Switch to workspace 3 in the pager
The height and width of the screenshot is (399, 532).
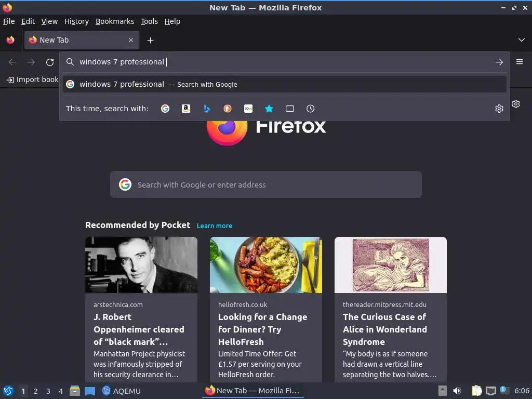pos(48,391)
